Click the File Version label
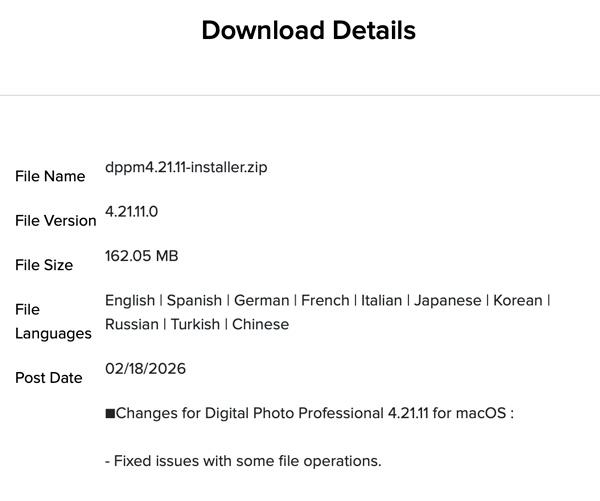The image size is (600, 501). click(x=56, y=220)
